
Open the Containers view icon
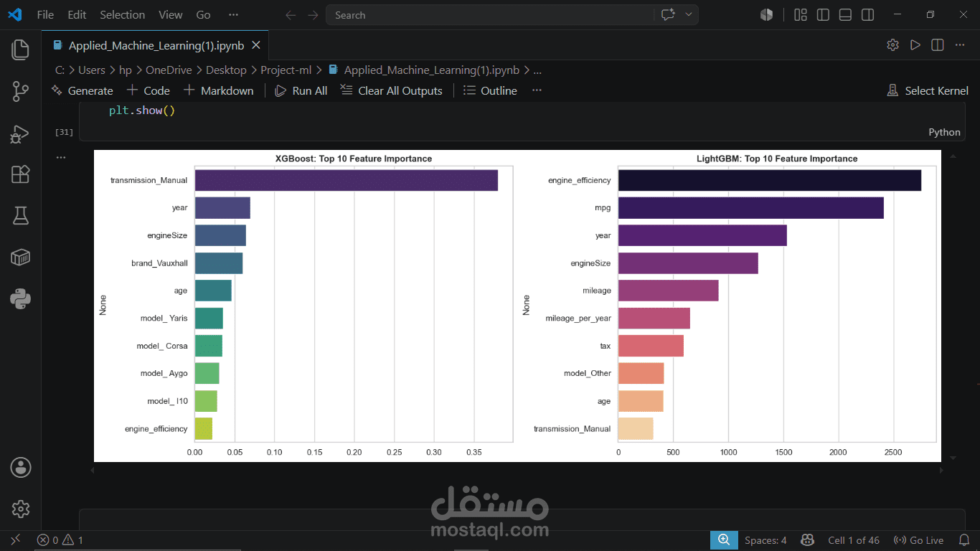click(x=21, y=257)
